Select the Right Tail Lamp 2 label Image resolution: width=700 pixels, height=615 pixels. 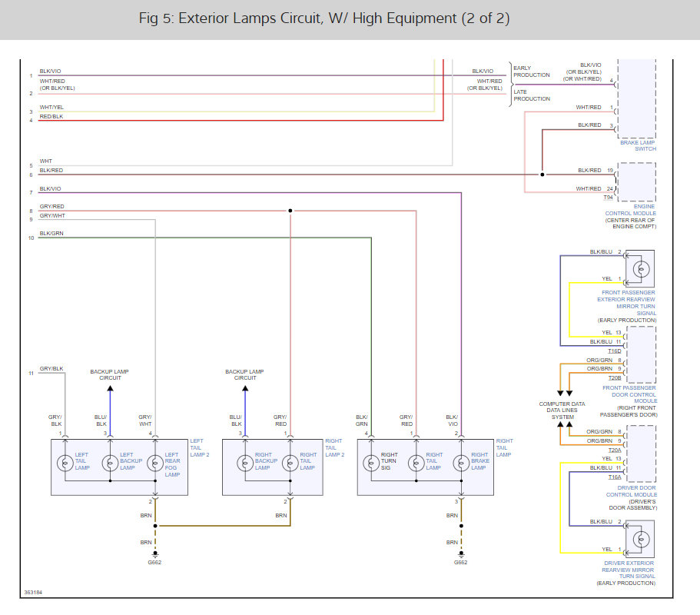334,447
